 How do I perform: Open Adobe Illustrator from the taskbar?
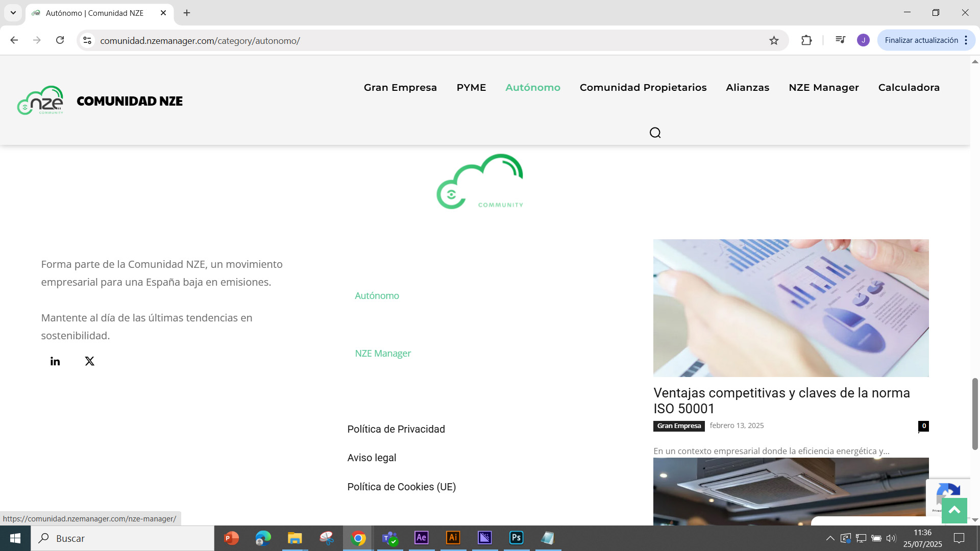[453, 538]
